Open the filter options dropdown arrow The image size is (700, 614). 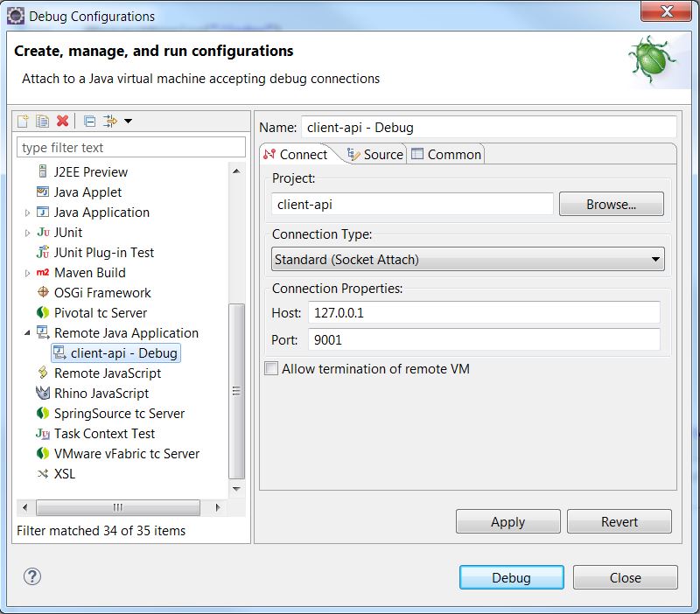click(x=128, y=121)
